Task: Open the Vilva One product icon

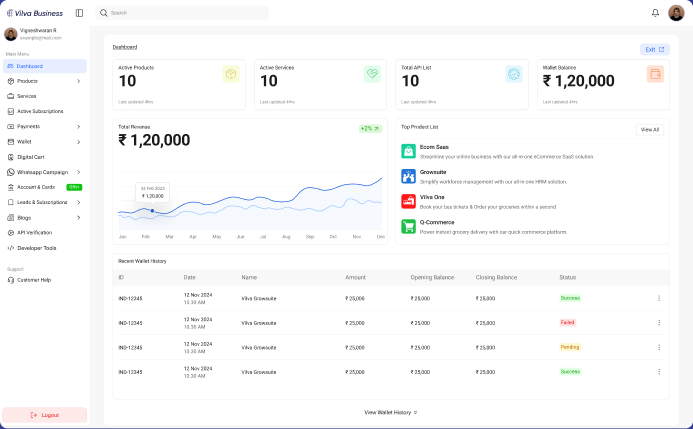Action: [408, 201]
